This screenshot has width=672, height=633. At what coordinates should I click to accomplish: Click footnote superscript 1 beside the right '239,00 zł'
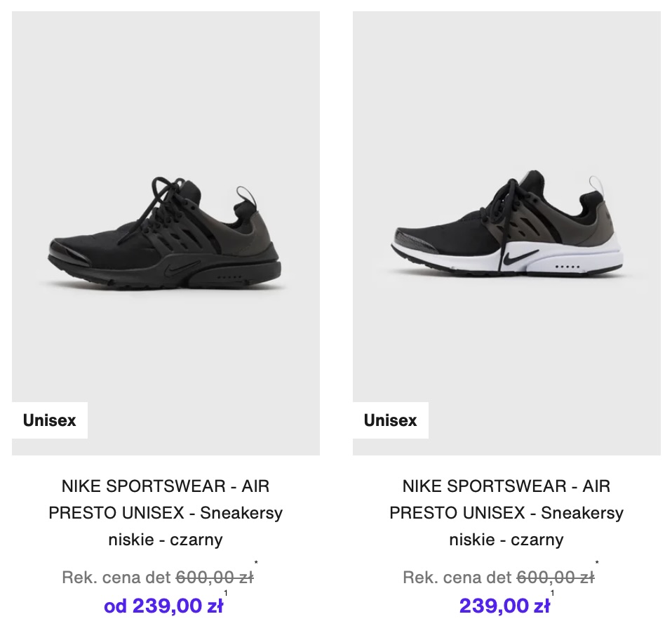click(x=553, y=594)
